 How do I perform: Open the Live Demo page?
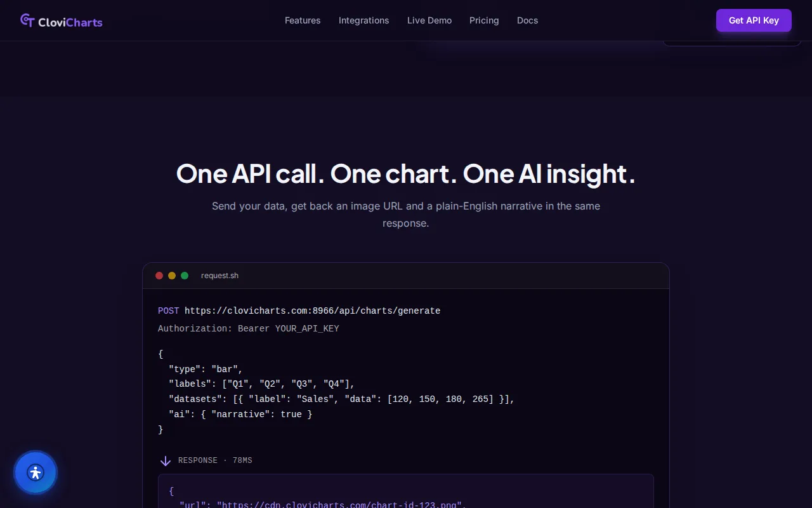coord(429,20)
